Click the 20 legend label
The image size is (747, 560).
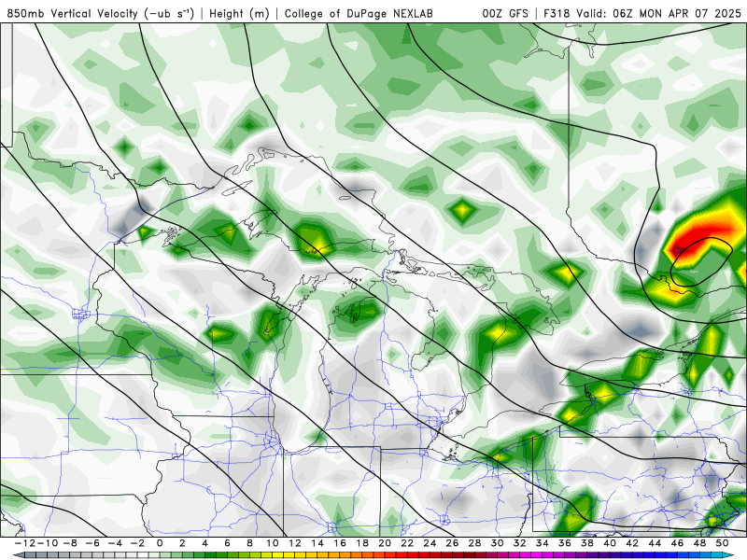pyautogui.click(x=385, y=543)
